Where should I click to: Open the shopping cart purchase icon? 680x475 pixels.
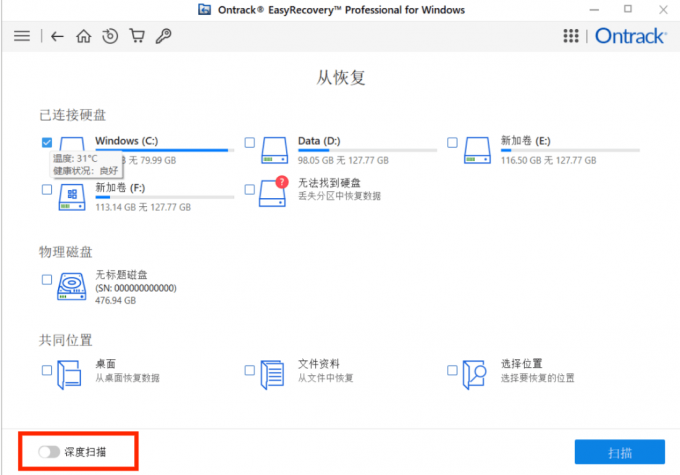[x=137, y=36]
